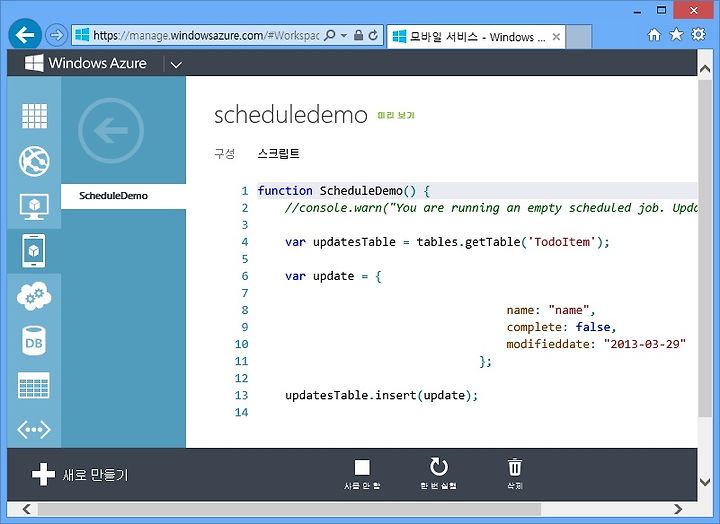Screen dimensions: 720x524
Task: Go back with browser back arrow
Action: coord(25,34)
